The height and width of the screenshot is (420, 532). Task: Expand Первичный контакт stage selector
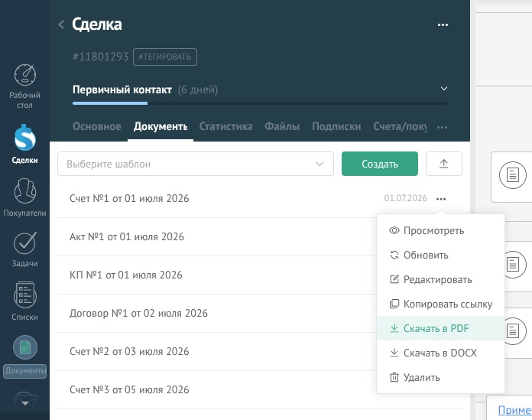[x=443, y=89]
